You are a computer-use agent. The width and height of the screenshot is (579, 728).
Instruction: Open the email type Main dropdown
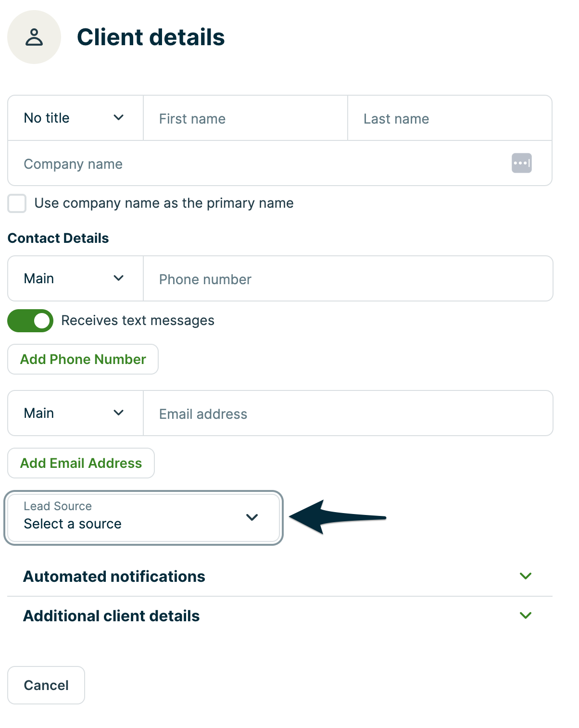(x=75, y=414)
